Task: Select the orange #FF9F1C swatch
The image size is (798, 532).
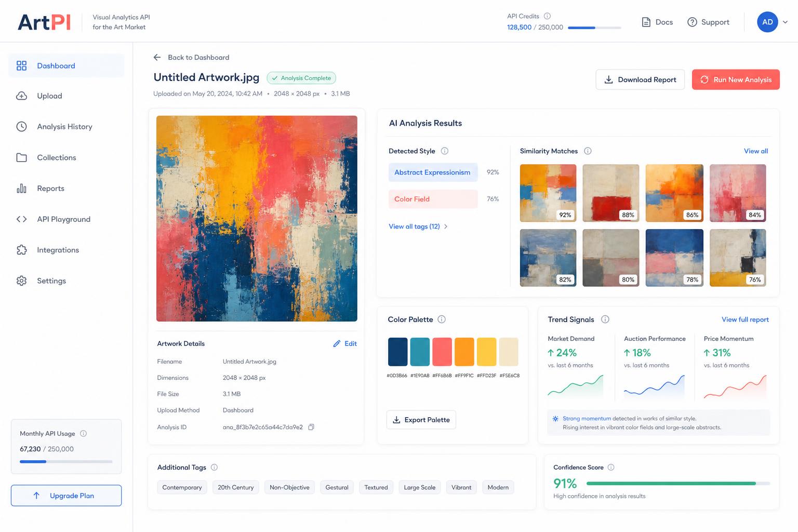Action: point(464,352)
